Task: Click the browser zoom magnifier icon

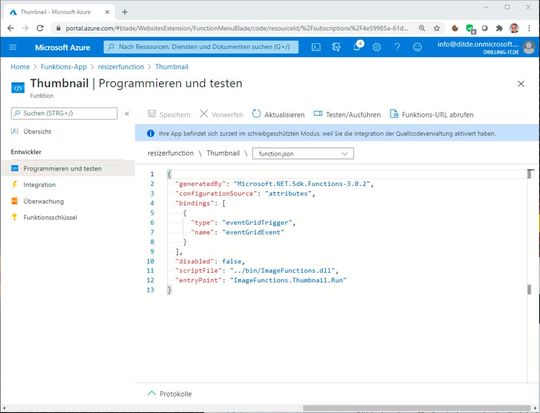Action: [422, 28]
